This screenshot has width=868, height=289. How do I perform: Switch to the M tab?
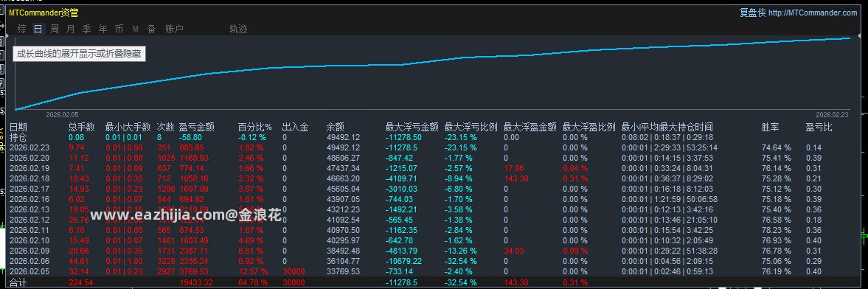(136, 29)
